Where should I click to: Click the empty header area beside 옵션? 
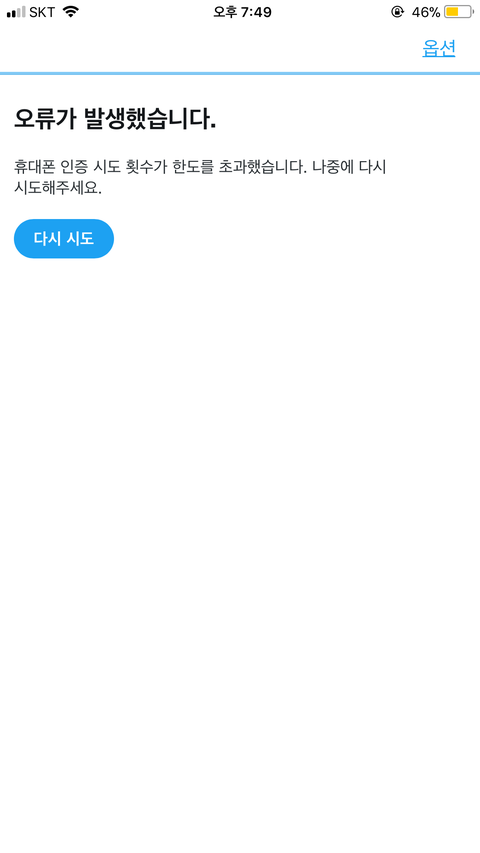click(207, 49)
